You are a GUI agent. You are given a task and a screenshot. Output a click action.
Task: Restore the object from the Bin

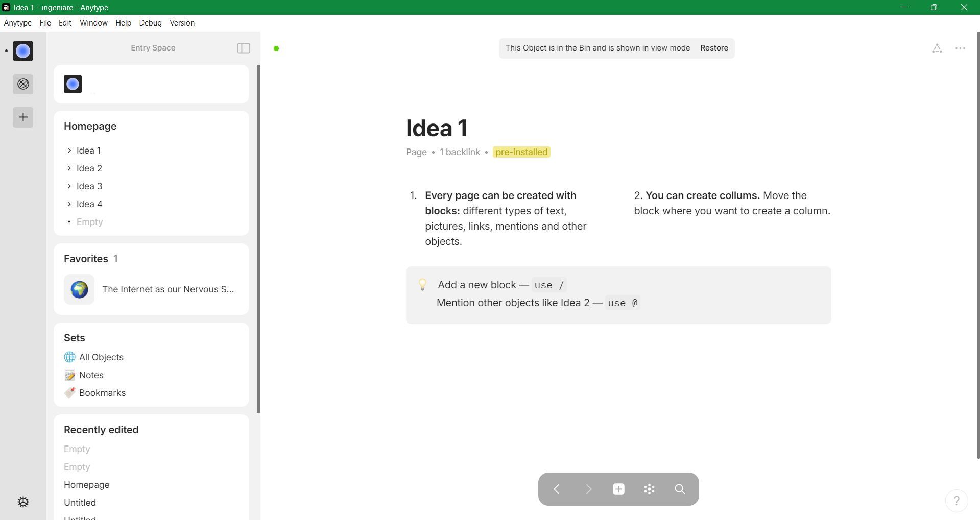[714, 48]
